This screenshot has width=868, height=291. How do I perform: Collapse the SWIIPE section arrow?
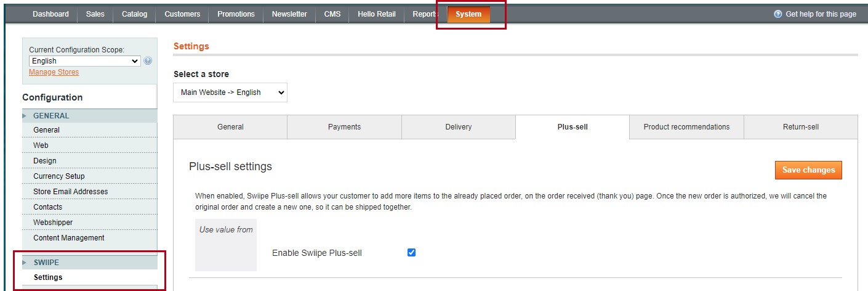click(x=25, y=263)
